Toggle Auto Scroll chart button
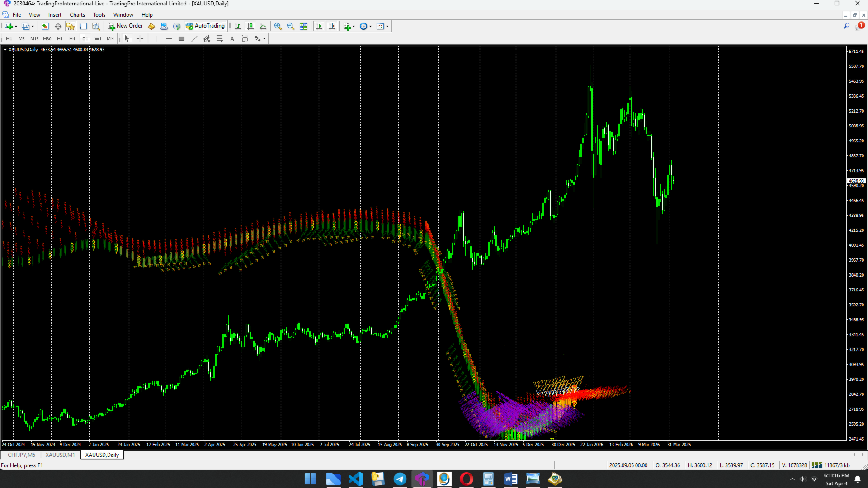The image size is (868, 488). (x=319, y=26)
